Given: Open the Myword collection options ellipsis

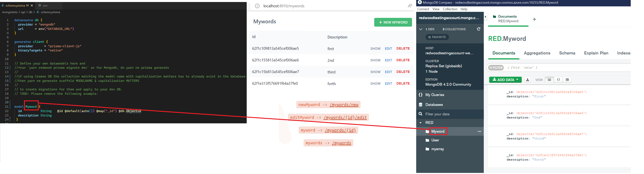Looking at the screenshot, I should coord(479,131).
